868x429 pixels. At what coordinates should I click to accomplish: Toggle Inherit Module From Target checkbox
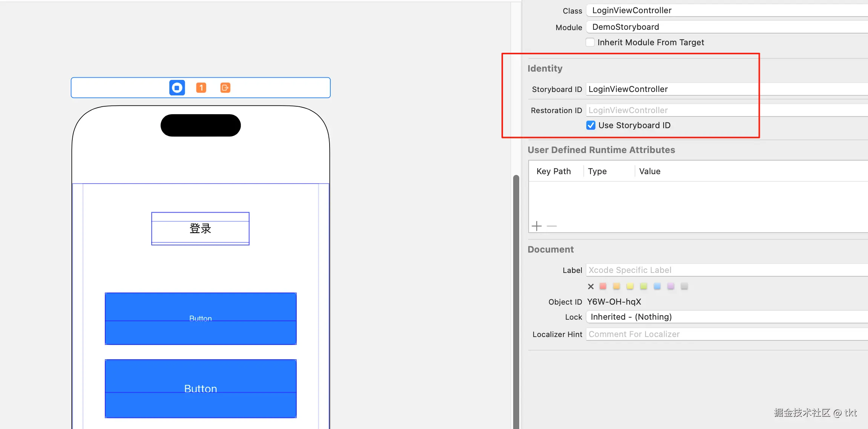[590, 42]
